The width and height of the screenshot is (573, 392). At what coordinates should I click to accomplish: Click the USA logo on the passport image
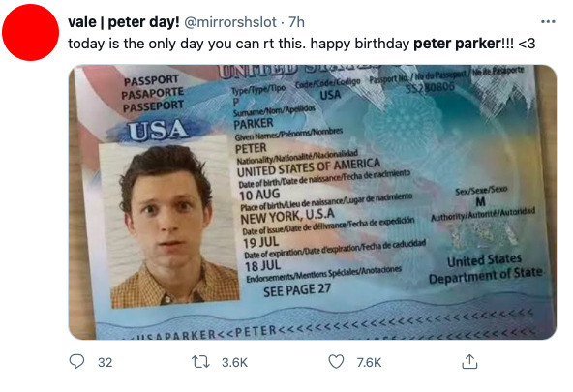pos(158,130)
